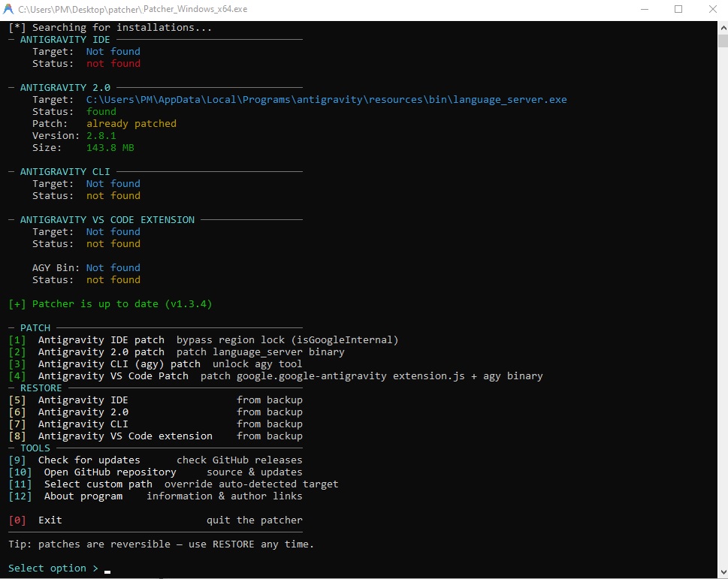Click the window title path text
Image resolution: width=728 pixels, height=579 pixels.
[x=133, y=9]
